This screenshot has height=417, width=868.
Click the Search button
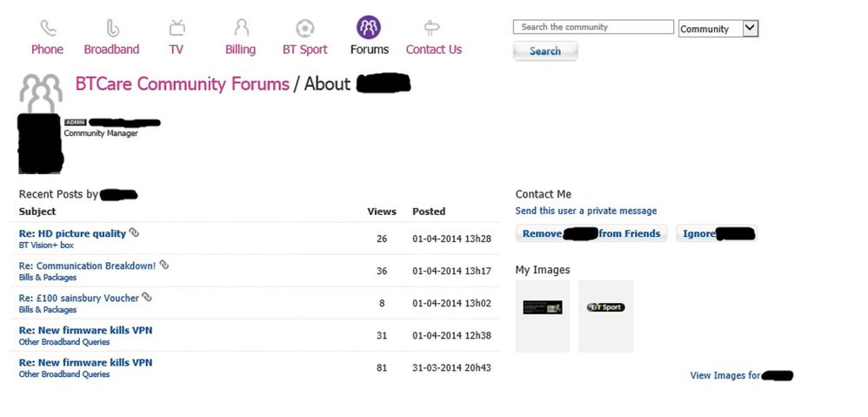[x=545, y=51]
